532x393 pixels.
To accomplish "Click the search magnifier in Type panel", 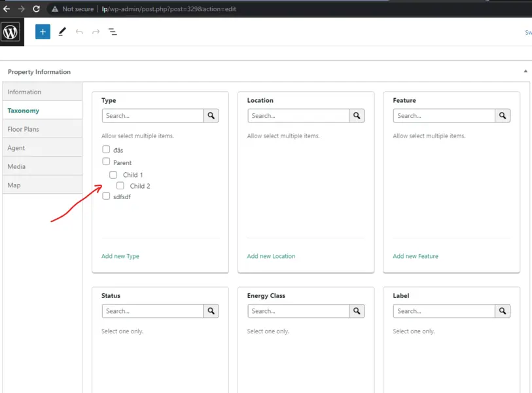I will pos(211,115).
